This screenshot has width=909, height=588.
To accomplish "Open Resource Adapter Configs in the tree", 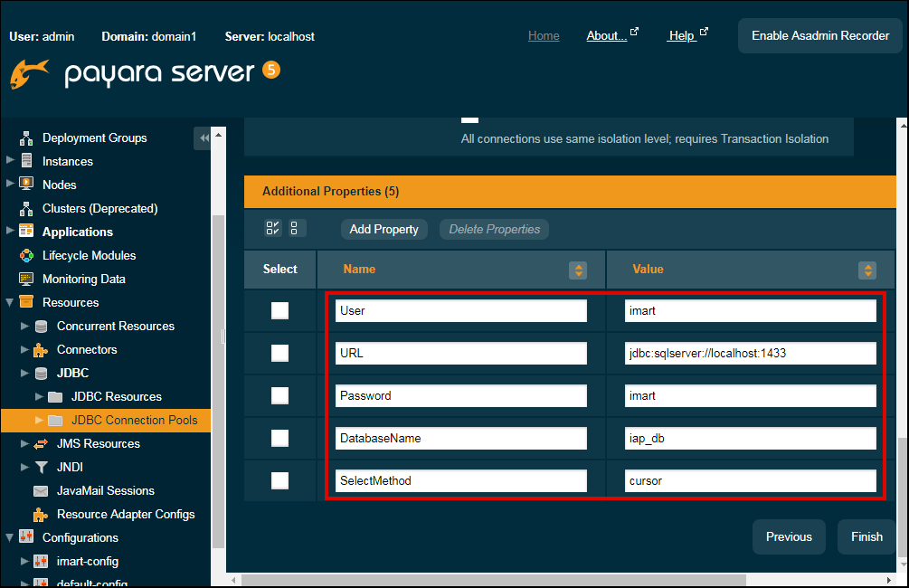I will pyautogui.click(x=126, y=515).
